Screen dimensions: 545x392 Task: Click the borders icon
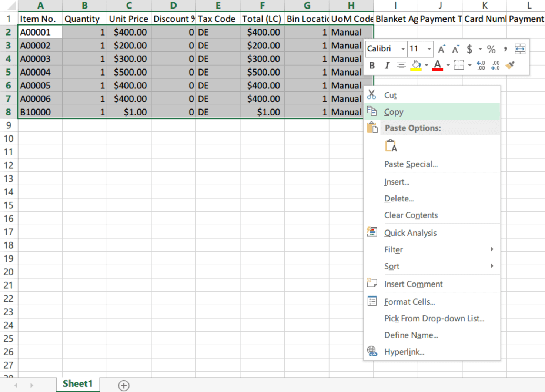pyautogui.click(x=459, y=66)
